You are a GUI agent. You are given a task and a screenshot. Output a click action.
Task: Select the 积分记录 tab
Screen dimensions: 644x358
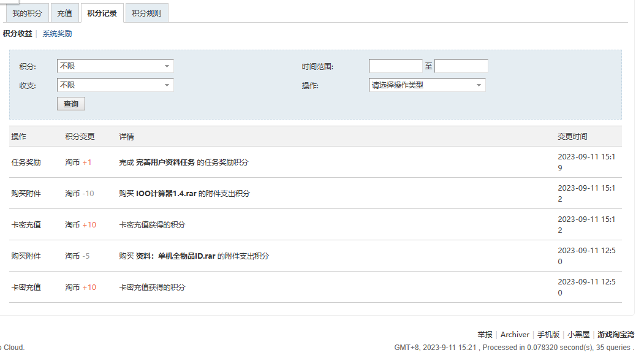point(102,13)
